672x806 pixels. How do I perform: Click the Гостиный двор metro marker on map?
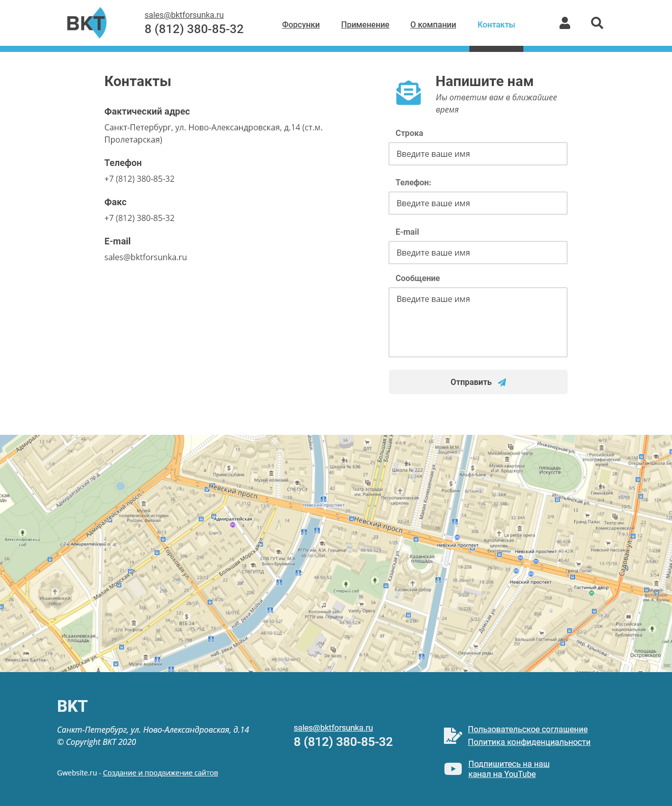pos(592,593)
